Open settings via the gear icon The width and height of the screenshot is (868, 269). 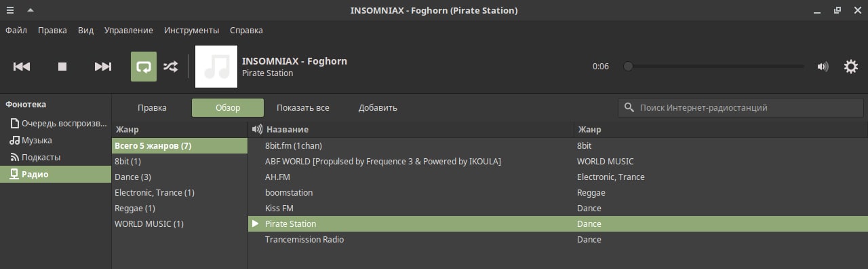[850, 67]
